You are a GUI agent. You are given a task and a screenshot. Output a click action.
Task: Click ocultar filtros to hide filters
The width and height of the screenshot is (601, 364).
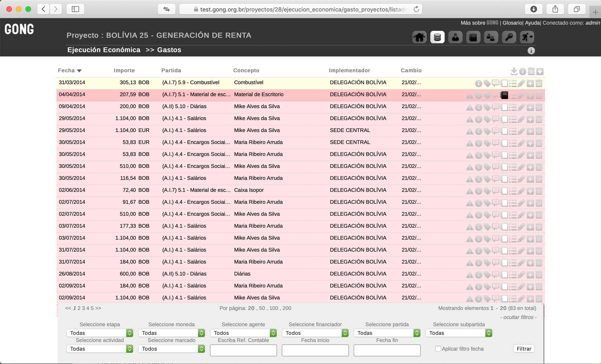[518, 317]
